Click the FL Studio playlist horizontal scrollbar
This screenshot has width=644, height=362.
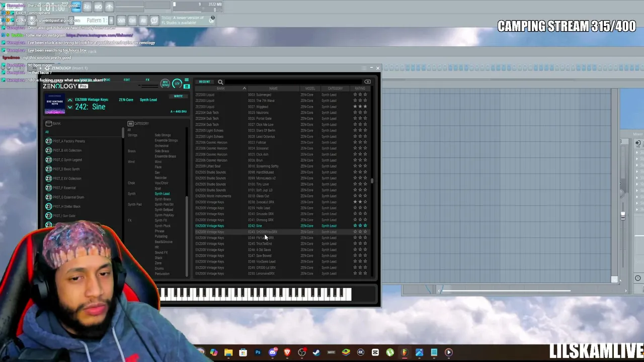(506, 291)
